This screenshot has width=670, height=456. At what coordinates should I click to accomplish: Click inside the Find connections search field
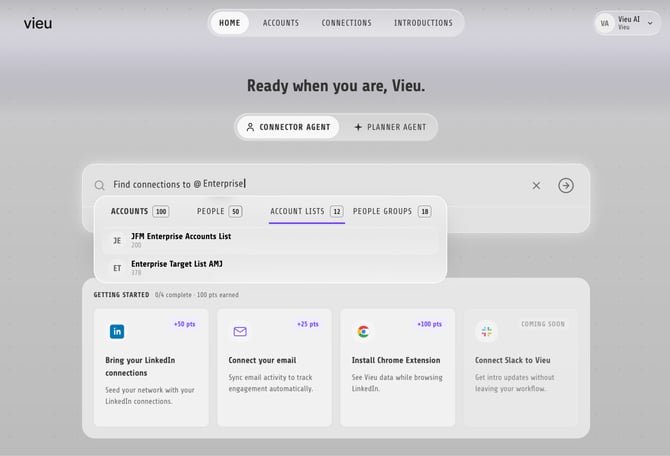tap(316, 184)
